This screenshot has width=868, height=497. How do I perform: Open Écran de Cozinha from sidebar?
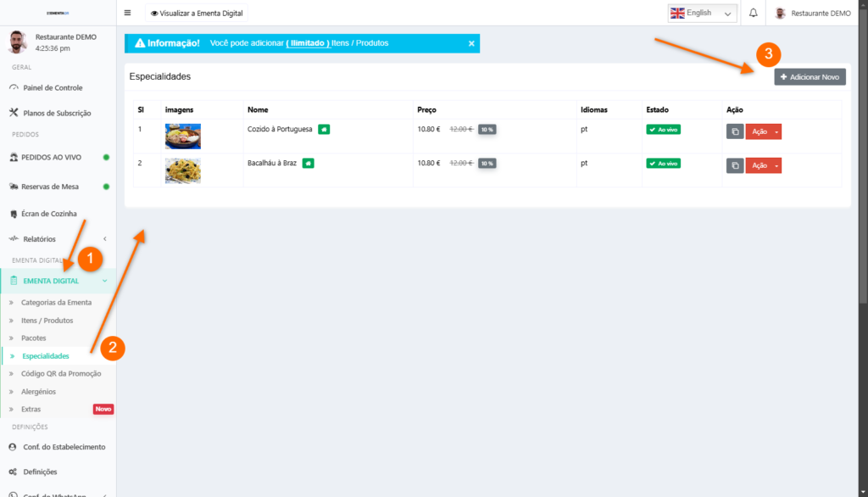pos(48,214)
